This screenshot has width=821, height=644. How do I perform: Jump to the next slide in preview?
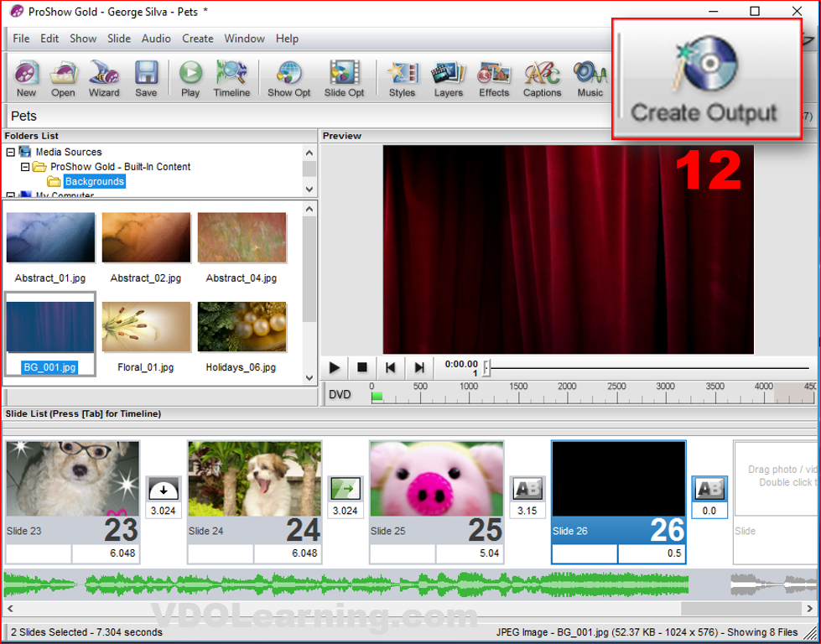[418, 367]
